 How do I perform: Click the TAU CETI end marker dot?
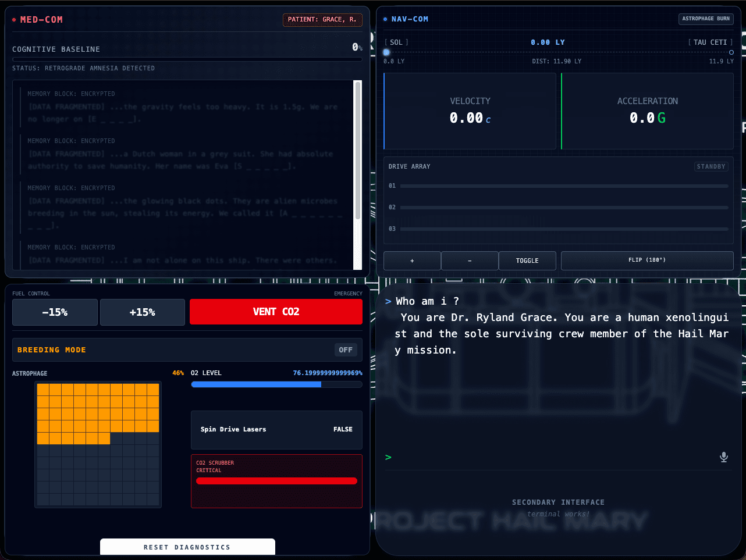tap(731, 52)
